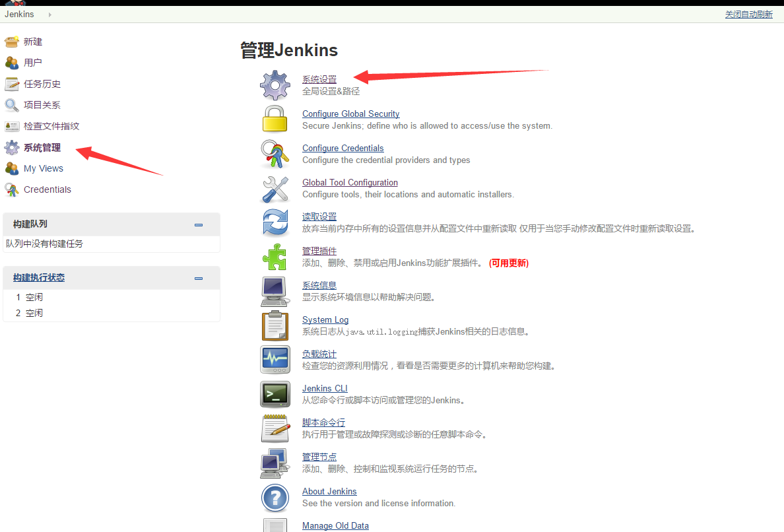Screen dimensions: 784x532
Task: Open the 系统信息 link
Action: 319,286
